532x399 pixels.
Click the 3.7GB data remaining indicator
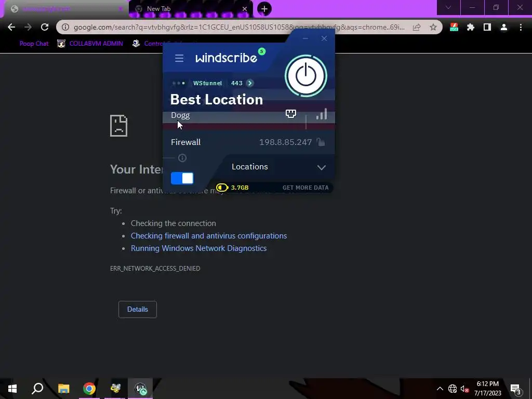(x=232, y=188)
